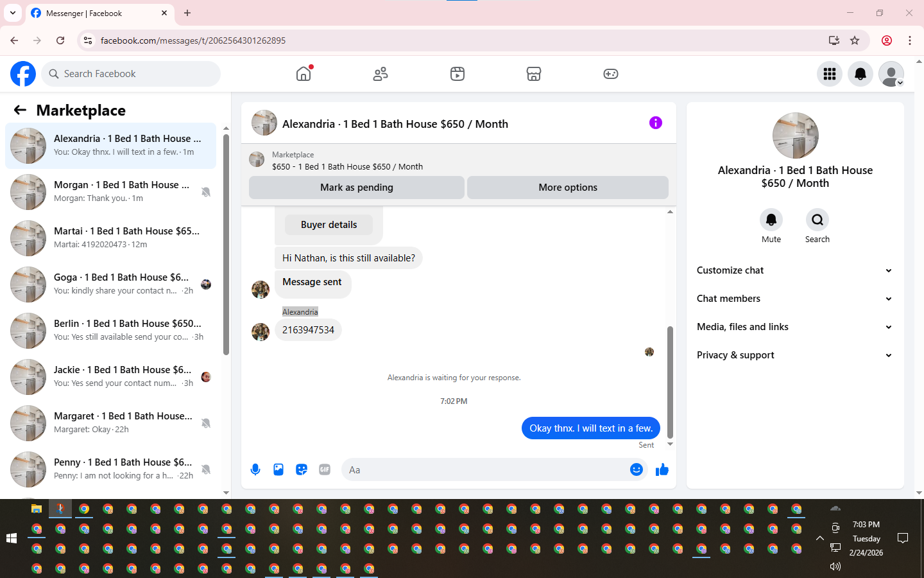Open the Martai conversation
The height and width of the screenshot is (578, 924).
pyautogui.click(x=111, y=238)
